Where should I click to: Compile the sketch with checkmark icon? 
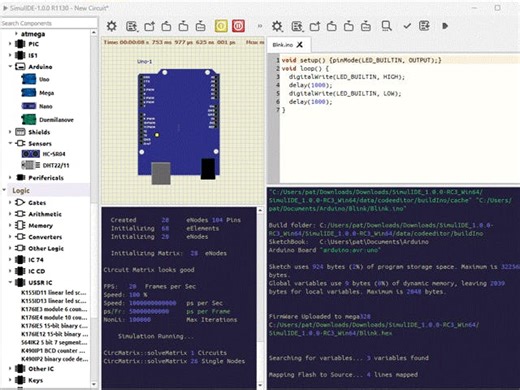click(407, 26)
